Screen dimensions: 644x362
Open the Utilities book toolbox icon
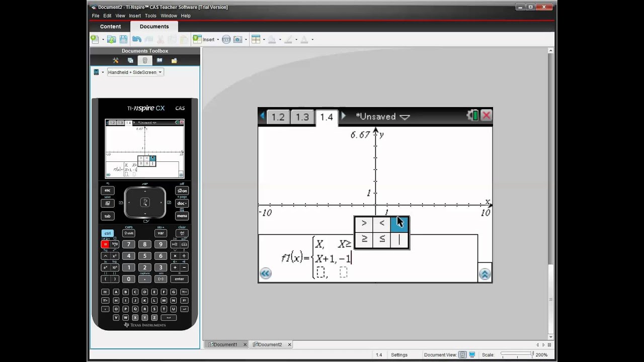pos(159,60)
